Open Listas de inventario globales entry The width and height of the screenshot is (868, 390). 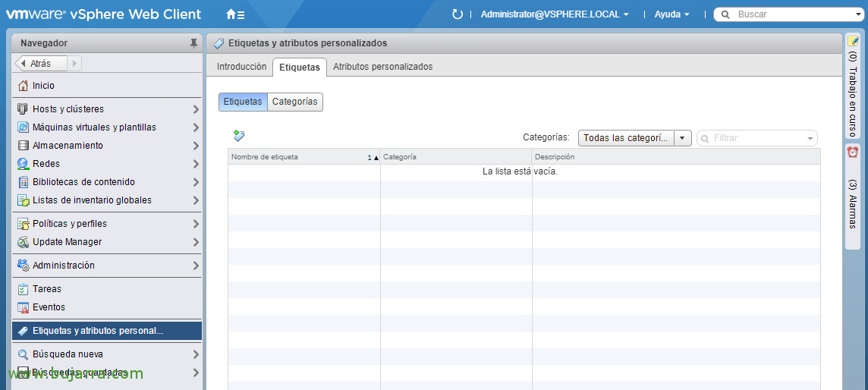(x=107, y=200)
